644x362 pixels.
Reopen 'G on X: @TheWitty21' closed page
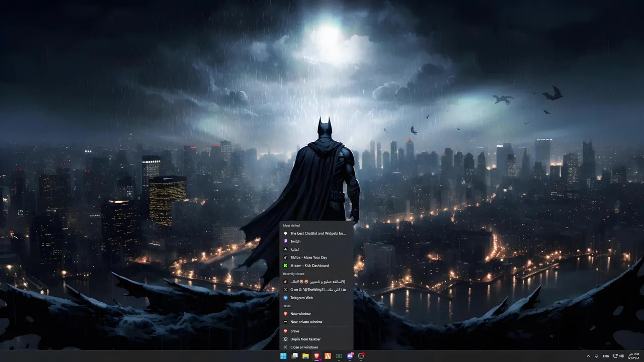tap(316, 290)
